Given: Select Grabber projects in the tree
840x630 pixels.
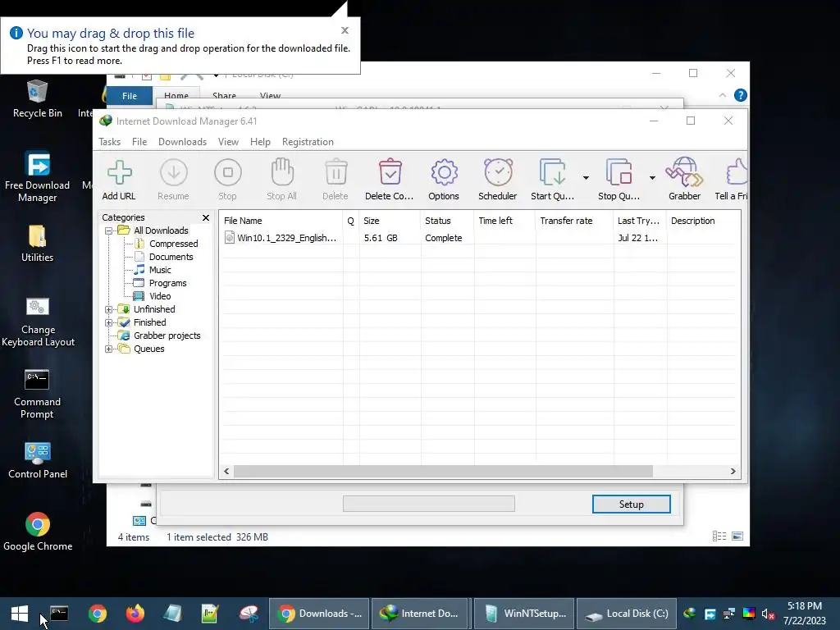Looking at the screenshot, I should click(x=167, y=336).
